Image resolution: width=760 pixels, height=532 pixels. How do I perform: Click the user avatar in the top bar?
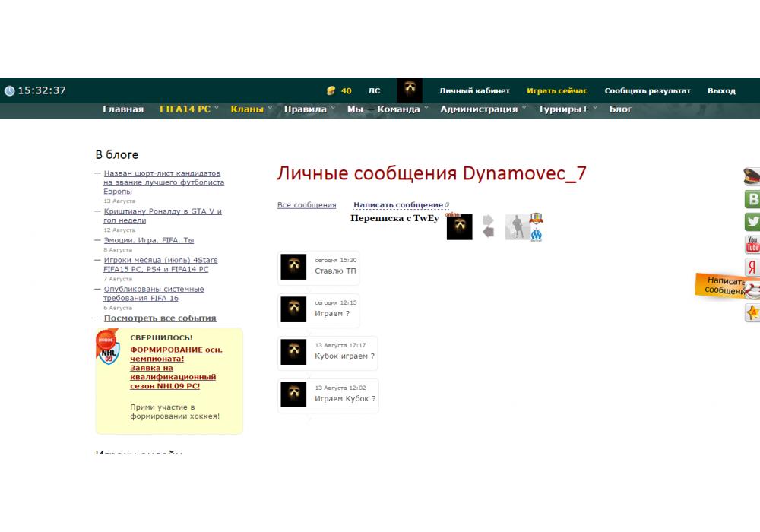pos(409,90)
